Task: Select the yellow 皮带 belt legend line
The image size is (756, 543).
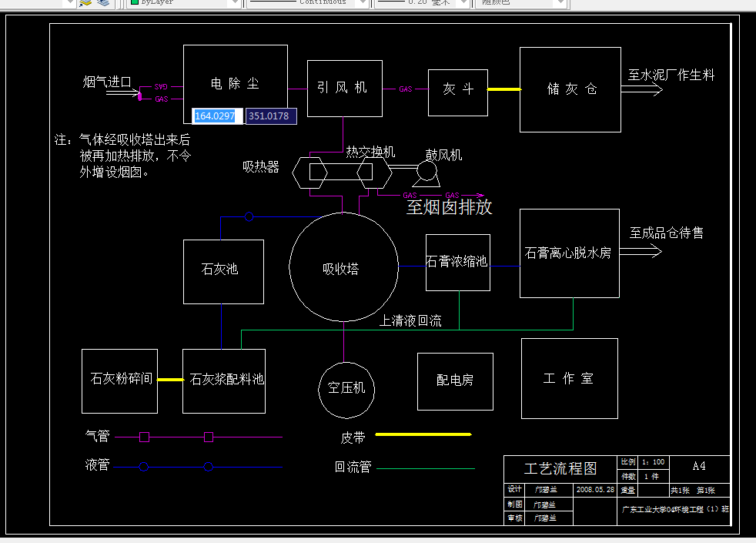Action: coord(422,434)
